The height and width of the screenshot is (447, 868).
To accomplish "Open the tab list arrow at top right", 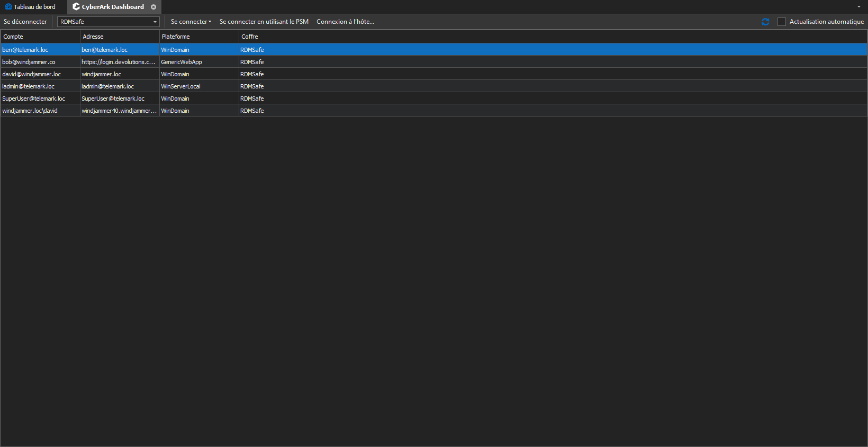I will (858, 7).
